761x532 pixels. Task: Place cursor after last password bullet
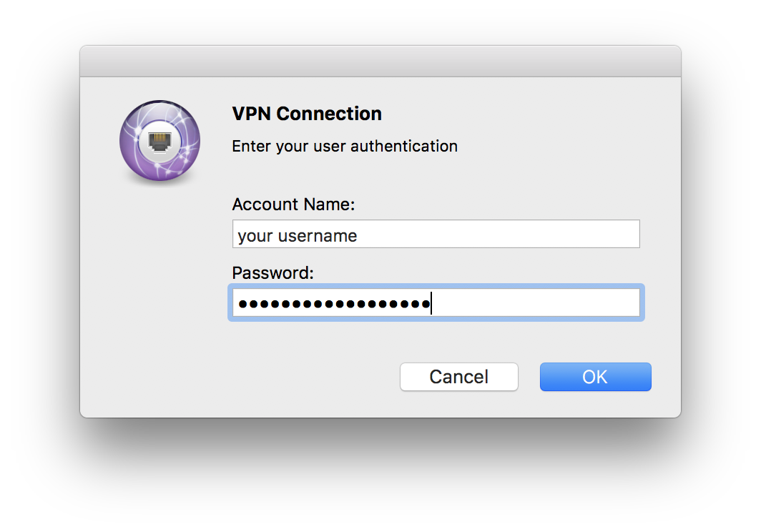click(x=431, y=304)
